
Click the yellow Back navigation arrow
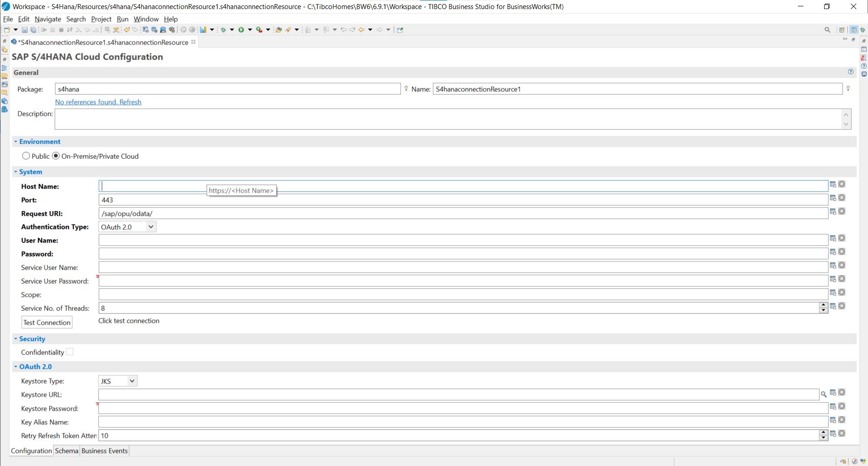(x=361, y=30)
